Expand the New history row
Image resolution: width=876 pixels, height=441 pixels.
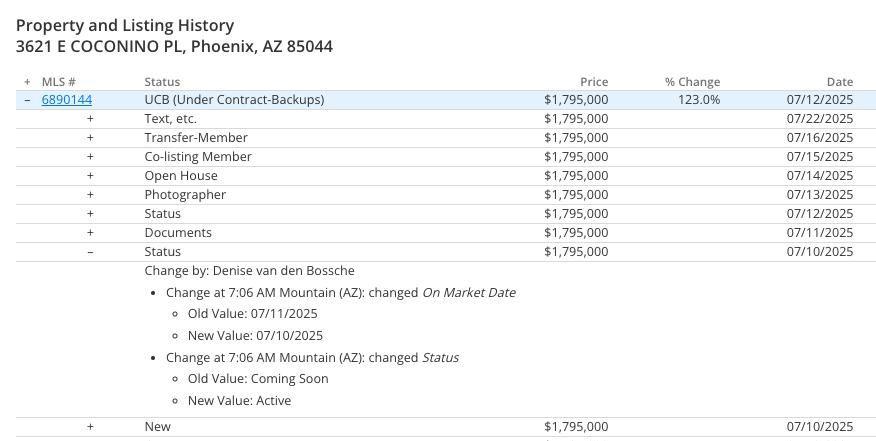[x=90, y=427]
